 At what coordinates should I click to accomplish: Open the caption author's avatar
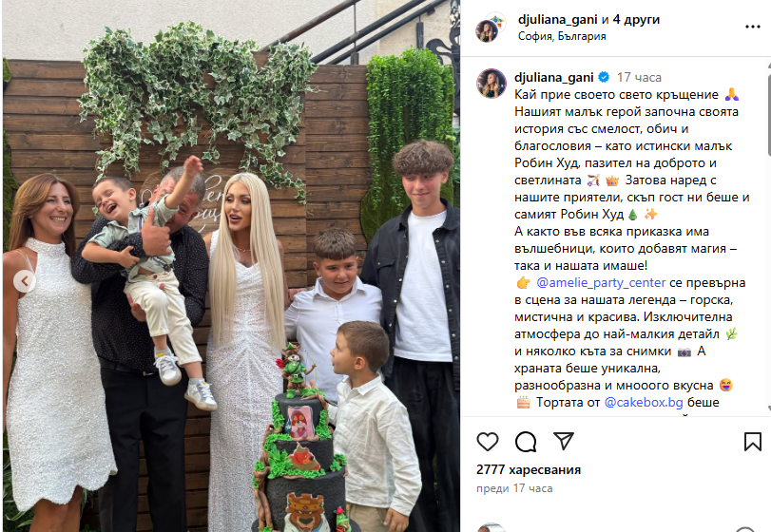pos(491,84)
